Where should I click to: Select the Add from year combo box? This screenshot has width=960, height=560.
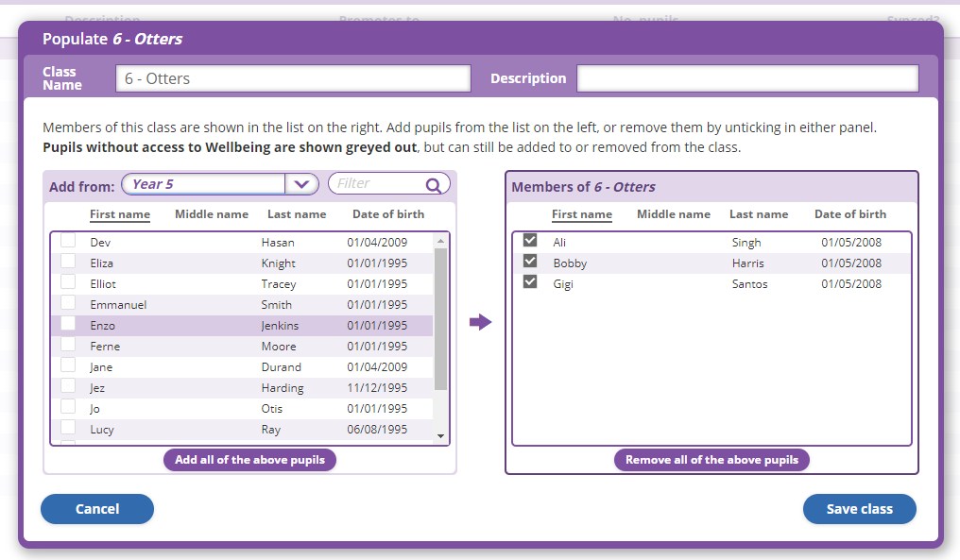point(204,185)
